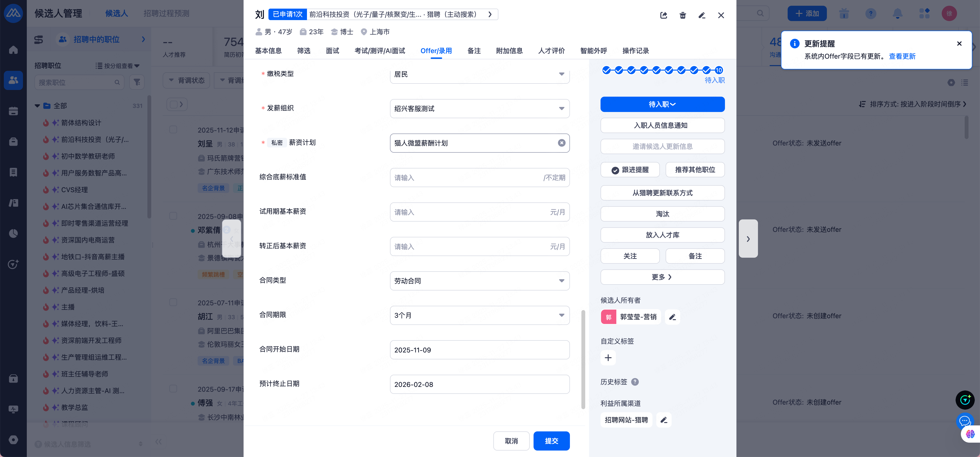Switch to the 面试 tab
Screen dimensions: 980x457
[332, 51]
